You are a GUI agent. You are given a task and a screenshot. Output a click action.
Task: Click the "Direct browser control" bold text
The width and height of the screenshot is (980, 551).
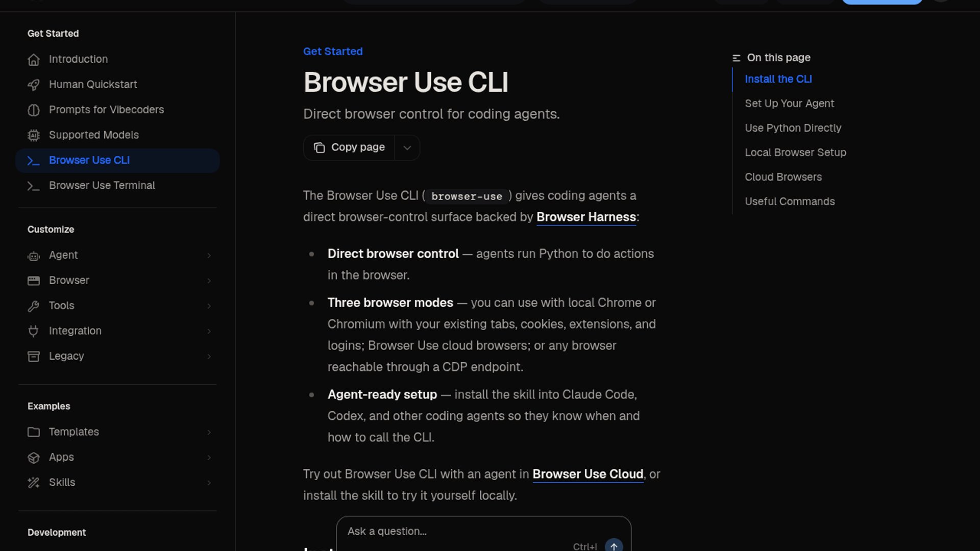[x=393, y=254]
